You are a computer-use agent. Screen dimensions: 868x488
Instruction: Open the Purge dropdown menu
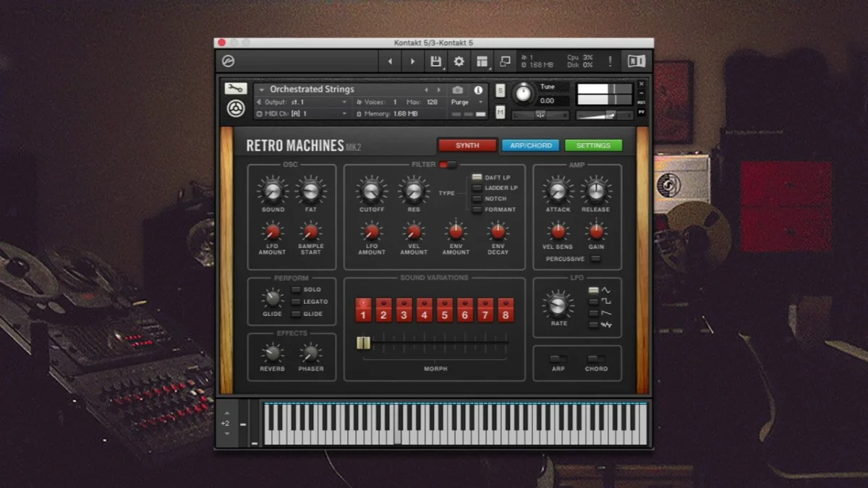(x=467, y=102)
